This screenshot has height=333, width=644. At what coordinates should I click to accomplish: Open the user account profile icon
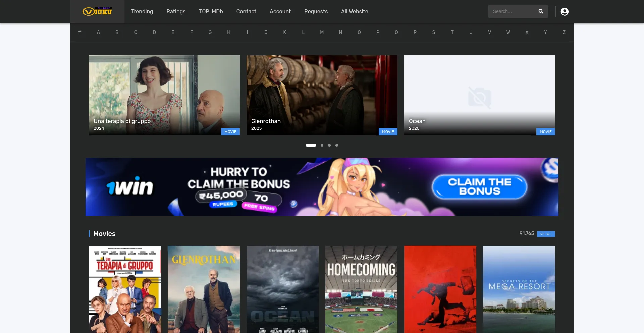pyautogui.click(x=565, y=12)
